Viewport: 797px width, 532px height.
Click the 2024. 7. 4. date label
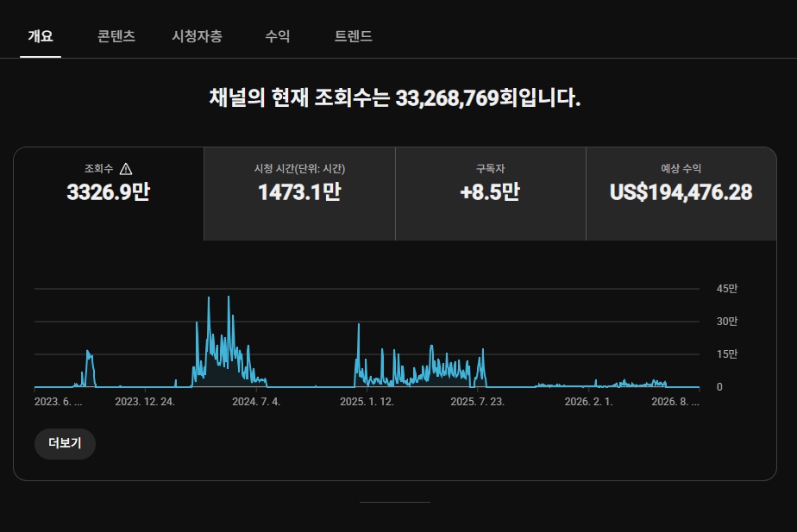(x=256, y=402)
